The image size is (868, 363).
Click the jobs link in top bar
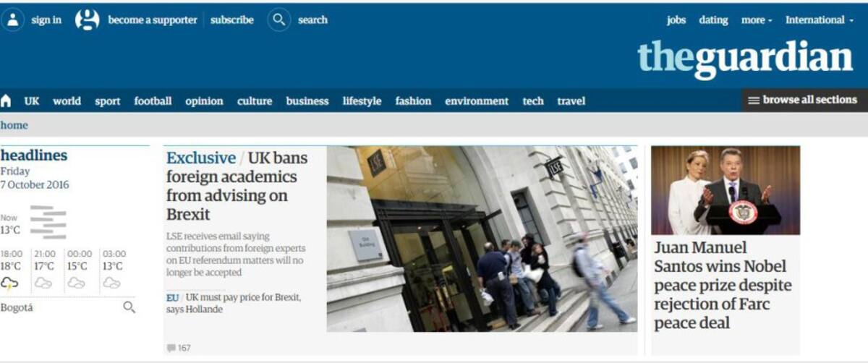[x=676, y=20]
